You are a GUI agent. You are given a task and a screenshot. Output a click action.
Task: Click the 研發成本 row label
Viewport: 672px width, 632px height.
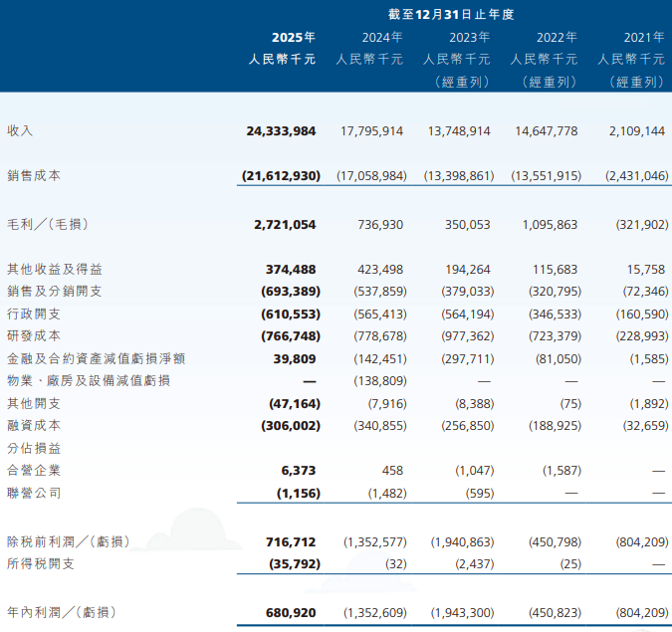point(34,336)
